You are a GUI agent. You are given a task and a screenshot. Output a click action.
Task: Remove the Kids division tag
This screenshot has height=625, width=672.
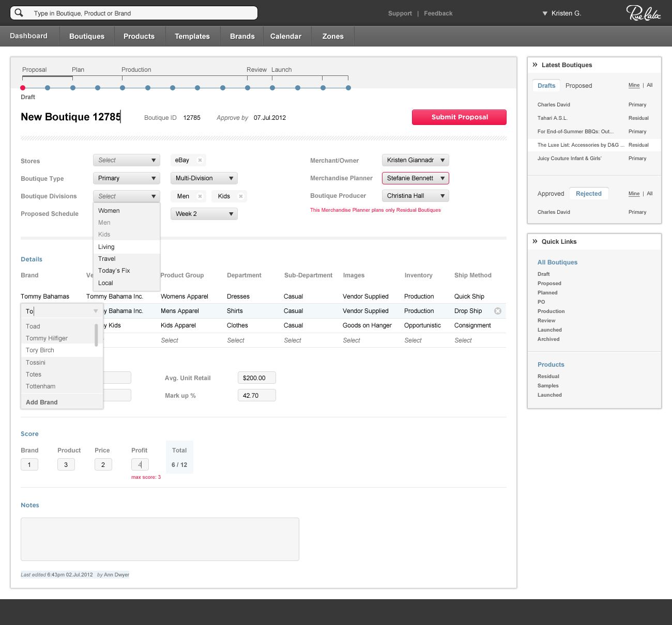(x=241, y=196)
